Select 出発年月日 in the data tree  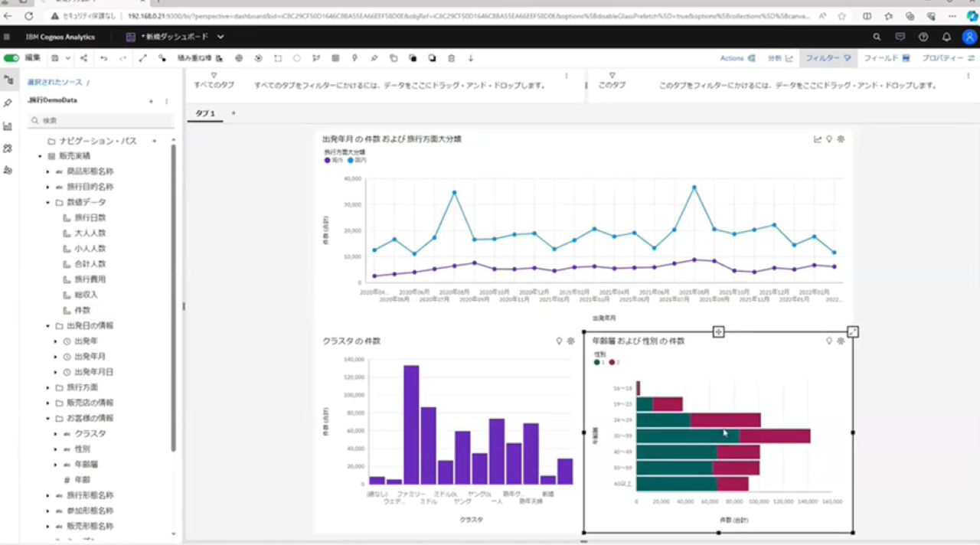pyautogui.click(x=94, y=372)
